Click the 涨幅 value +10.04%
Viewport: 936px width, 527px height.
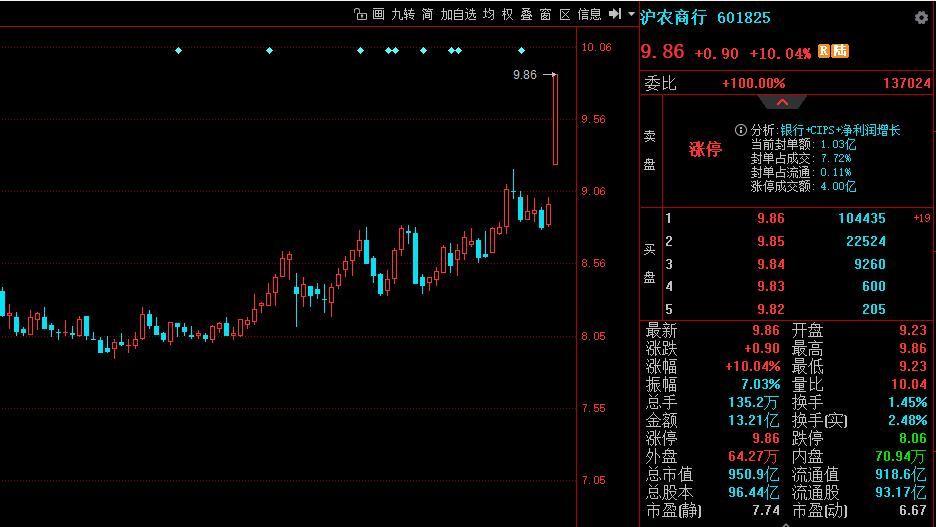pyautogui.click(x=753, y=366)
